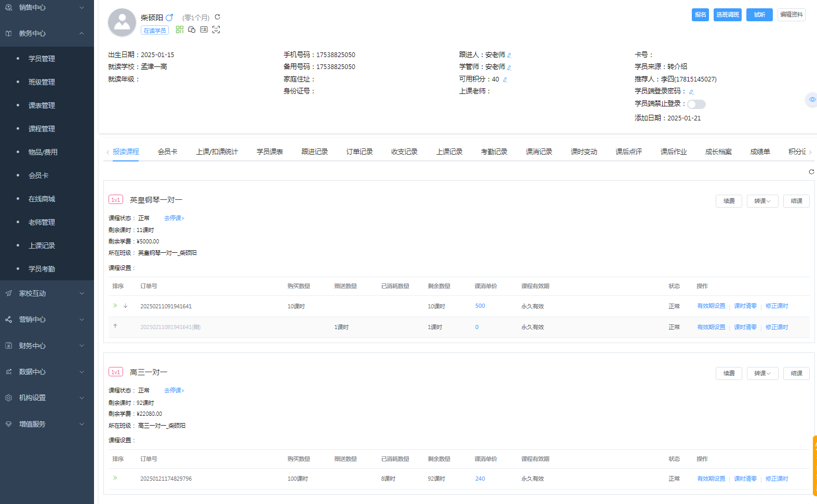Open 班级管理 in the sidebar

42,82
